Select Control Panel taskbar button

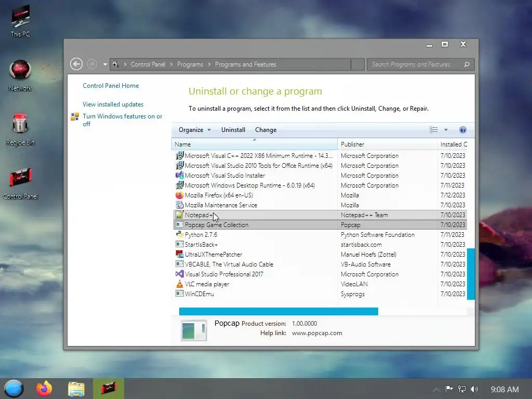click(x=109, y=389)
